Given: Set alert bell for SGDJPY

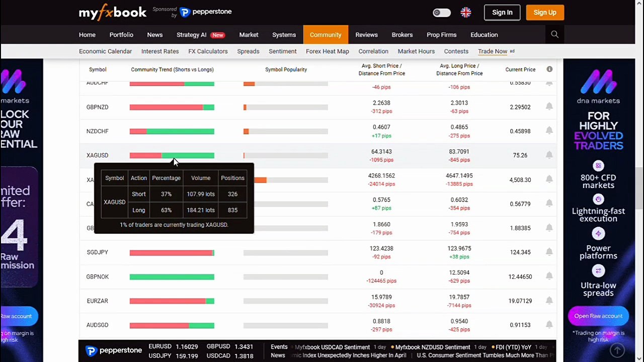Looking at the screenshot, I should (549, 252).
